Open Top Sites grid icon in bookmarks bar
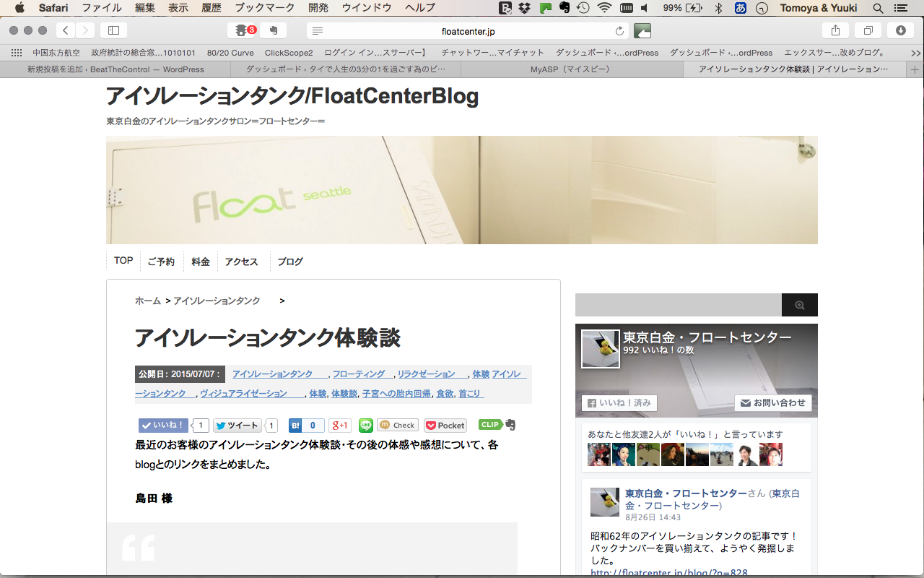This screenshot has width=924, height=578. pos(17,53)
